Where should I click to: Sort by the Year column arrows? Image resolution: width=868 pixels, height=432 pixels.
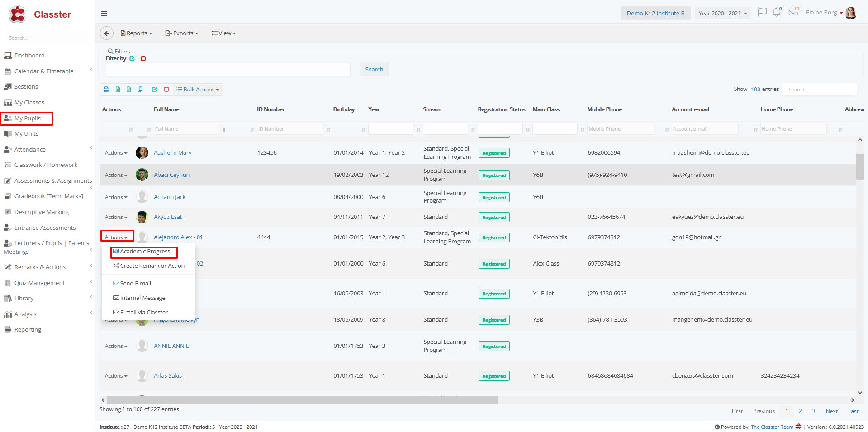point(418,130)
